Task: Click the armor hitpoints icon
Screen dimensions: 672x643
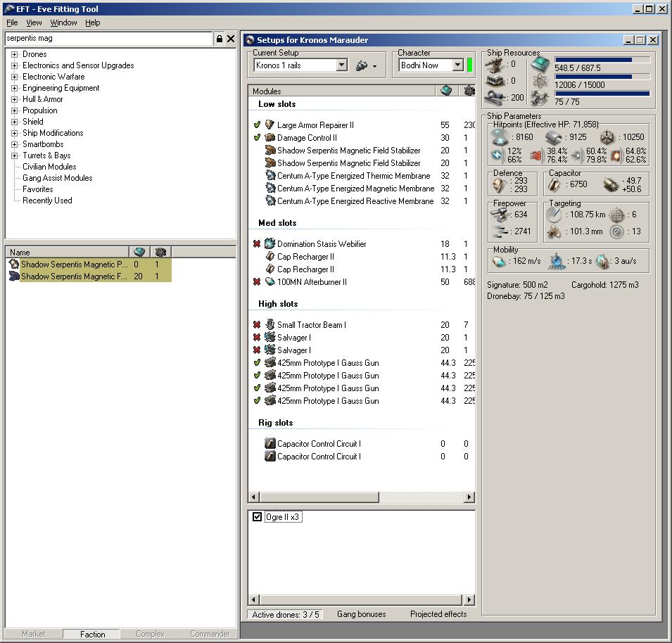Action: tap(553, 137)
